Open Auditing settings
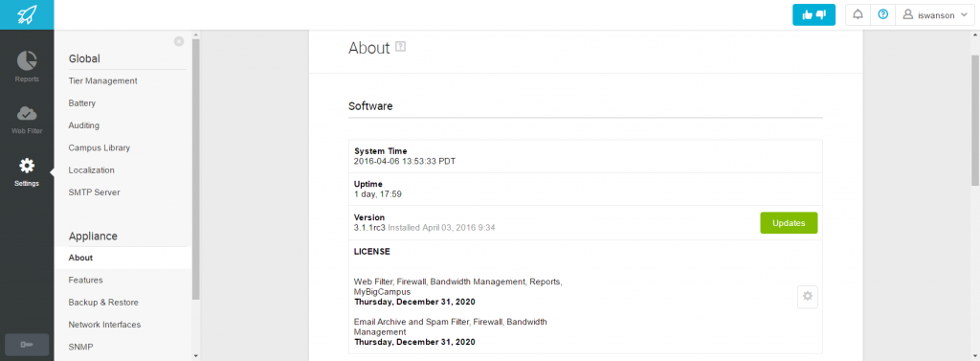 pyautogui.click(x=84, y=125)
